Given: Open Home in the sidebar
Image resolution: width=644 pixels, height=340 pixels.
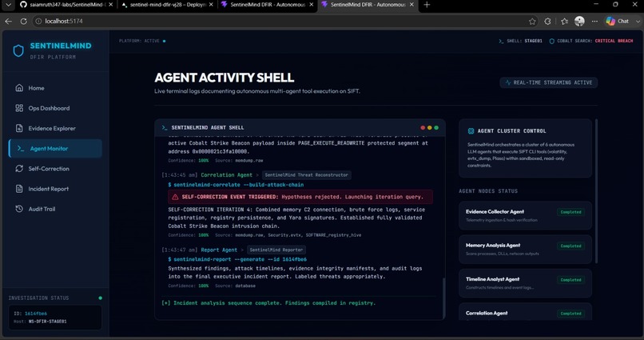Looking at the screenshot, I should pyautogui.click(x=55, y=88).
